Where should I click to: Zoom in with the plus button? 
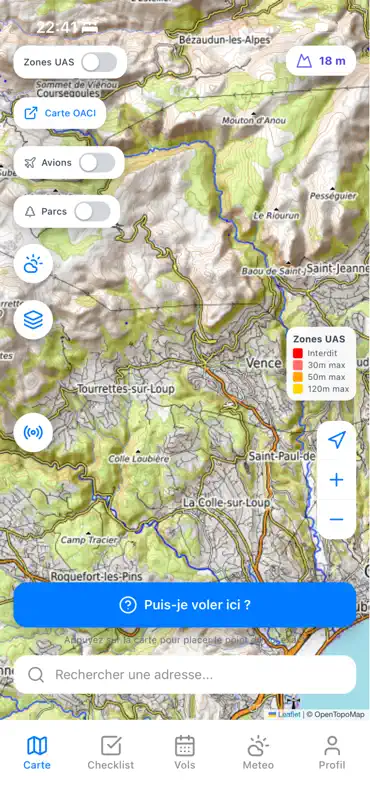click(336, 480)
